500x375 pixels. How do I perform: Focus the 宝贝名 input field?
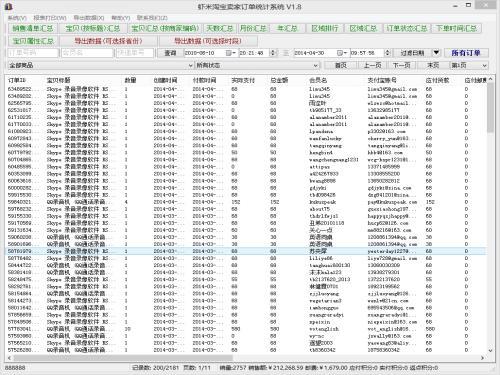pos(87,53)
